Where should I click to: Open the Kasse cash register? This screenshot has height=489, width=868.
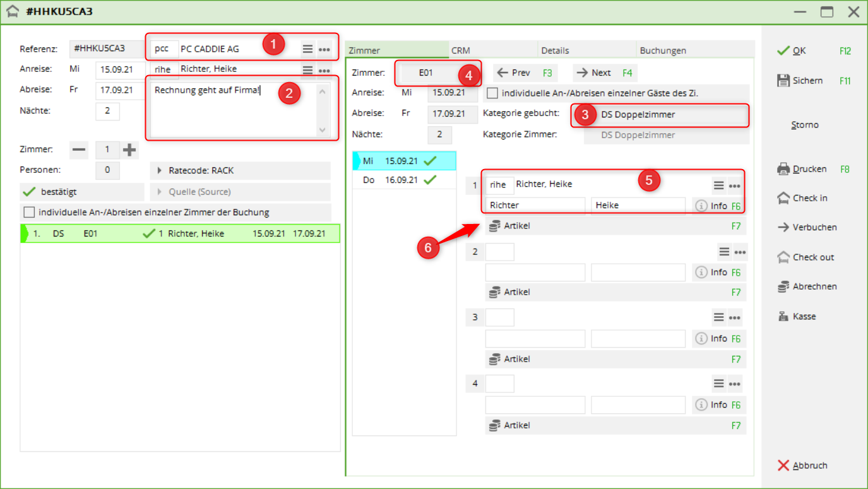click(x=783, y=317)
